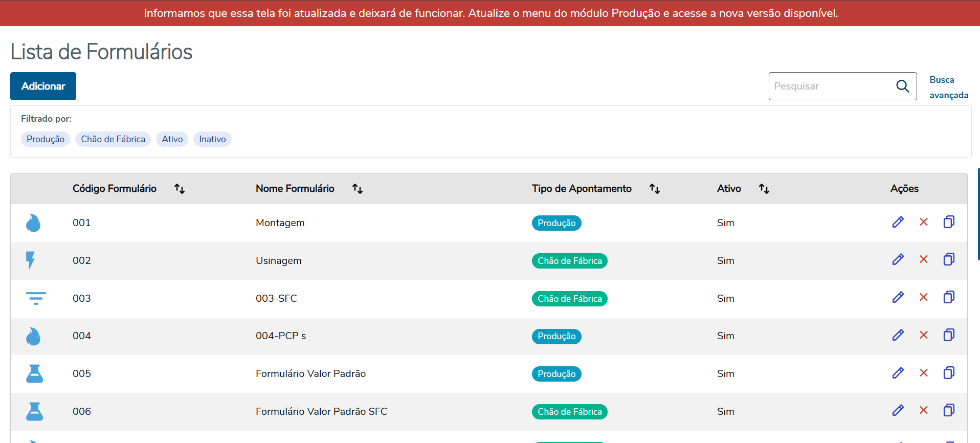The width and height of the screenshot is (980, 443).
Task: Delete the Usinagem form with X icon
Action: (923, 259)
